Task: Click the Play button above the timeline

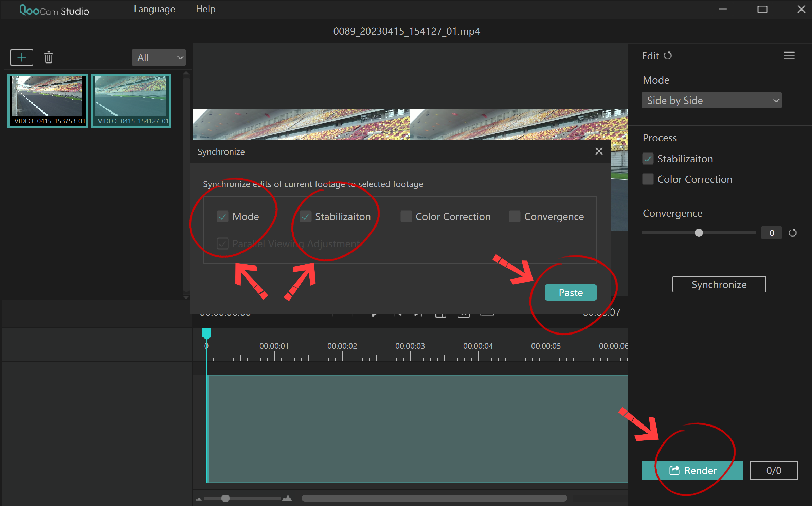Action: coord(374,313)
